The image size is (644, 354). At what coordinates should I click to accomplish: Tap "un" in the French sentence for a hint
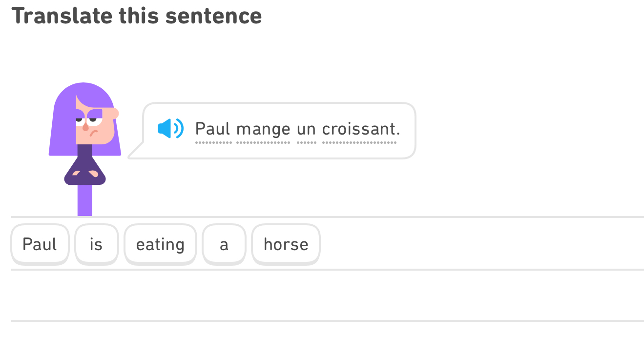pyautogui.click(x=305, y=129)
